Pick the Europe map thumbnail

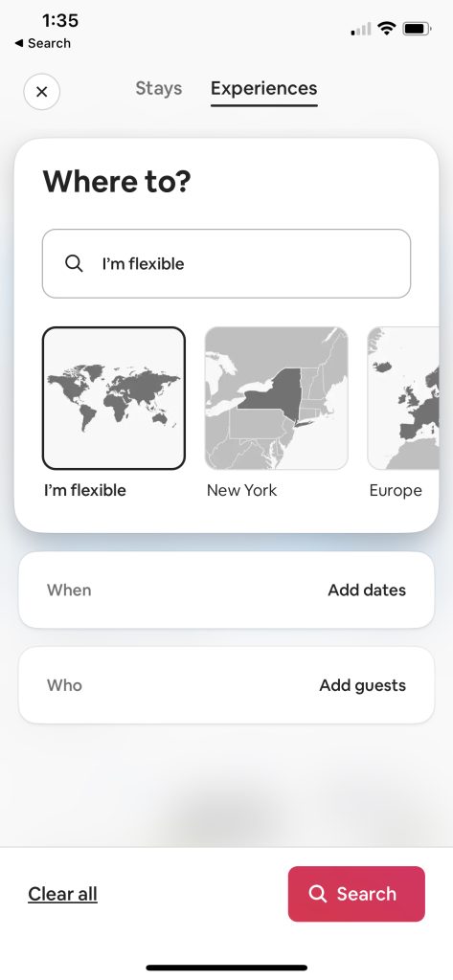tap(403, 398)
